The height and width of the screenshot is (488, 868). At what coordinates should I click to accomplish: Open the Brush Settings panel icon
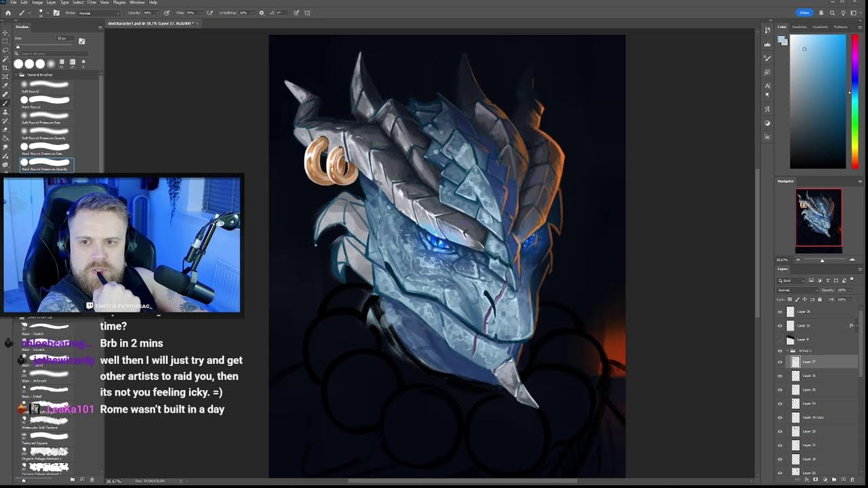(56, 12)
